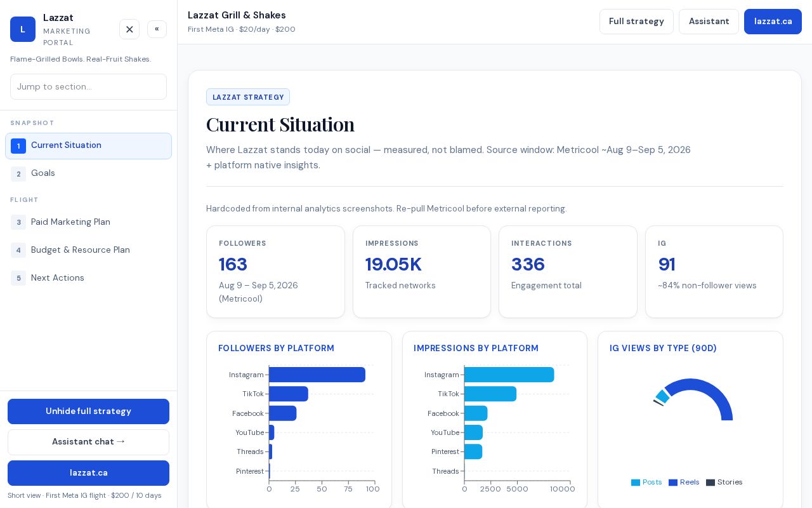The width and height of the screenshot is (812, 508).
Task: Select Current Situation in sidebar
Action: [88, 146]
